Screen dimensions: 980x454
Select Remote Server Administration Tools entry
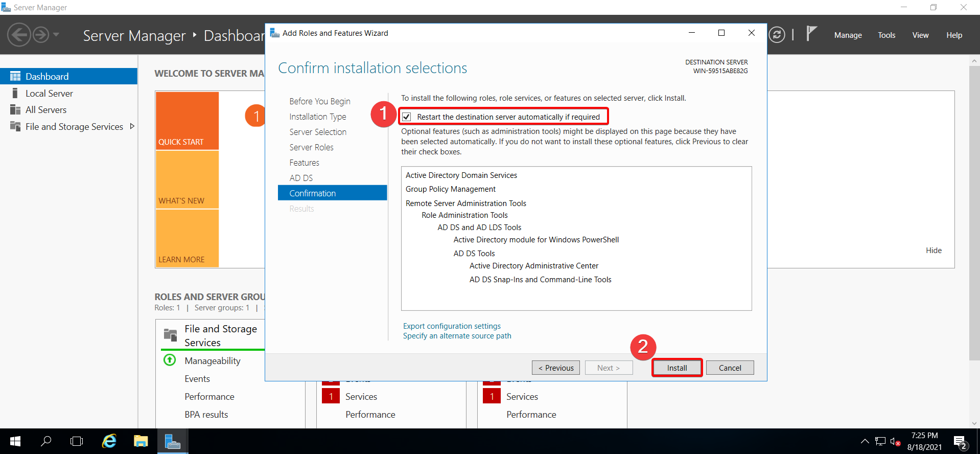point(466,203)
